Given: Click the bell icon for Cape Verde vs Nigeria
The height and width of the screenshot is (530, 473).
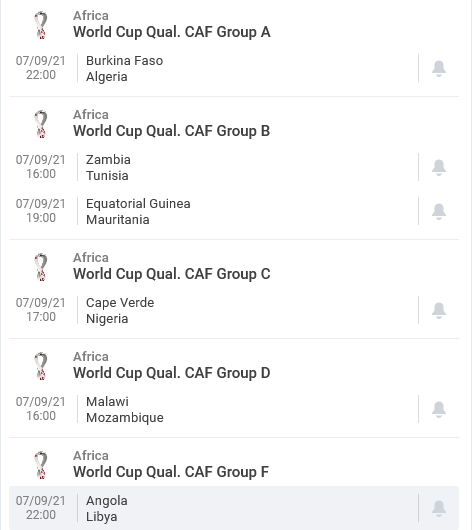Looking at the screenshot, I should coord(439,310).
